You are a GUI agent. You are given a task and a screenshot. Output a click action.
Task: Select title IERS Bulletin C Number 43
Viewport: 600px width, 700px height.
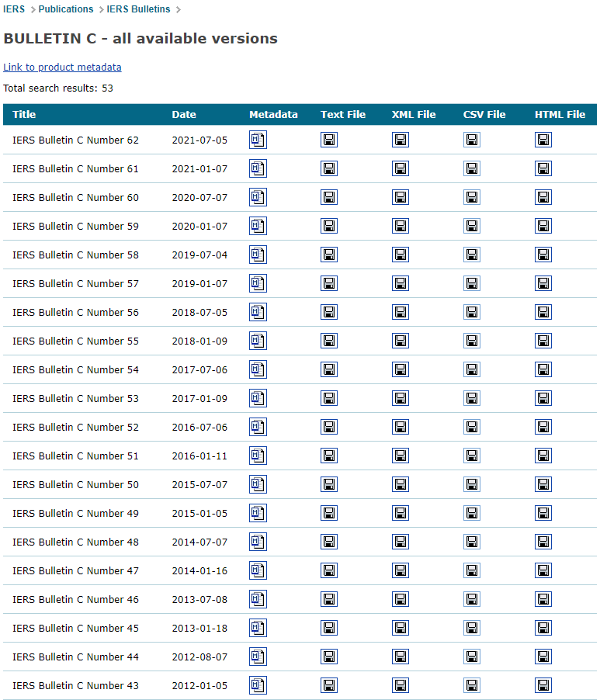coord(75,685)
